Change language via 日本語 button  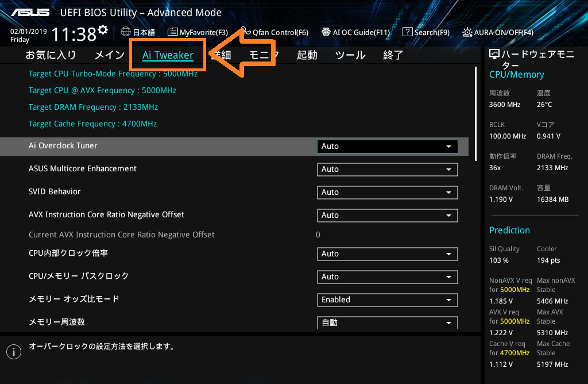138,32
